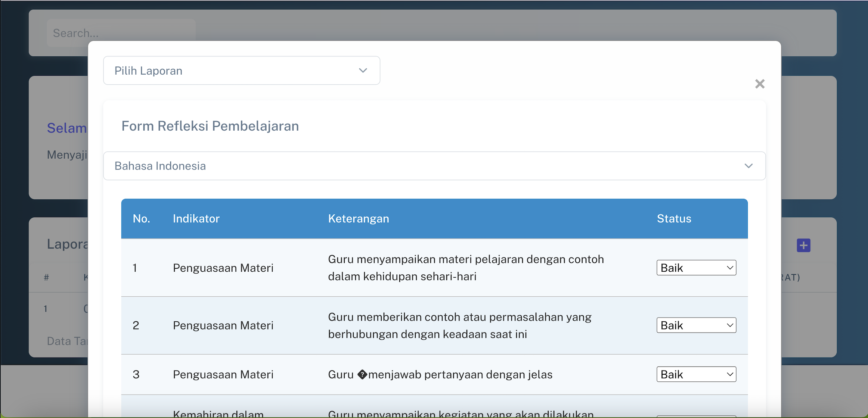Open Status dropdown for row 1

[696, 268]
